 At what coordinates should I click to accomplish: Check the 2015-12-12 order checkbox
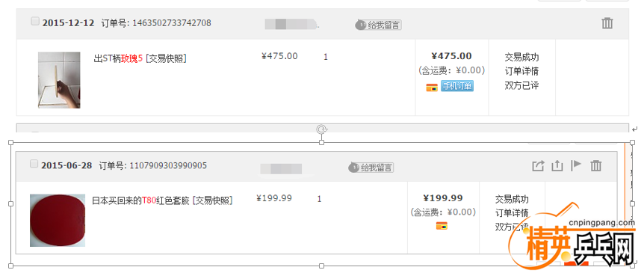tap(35, 22)
